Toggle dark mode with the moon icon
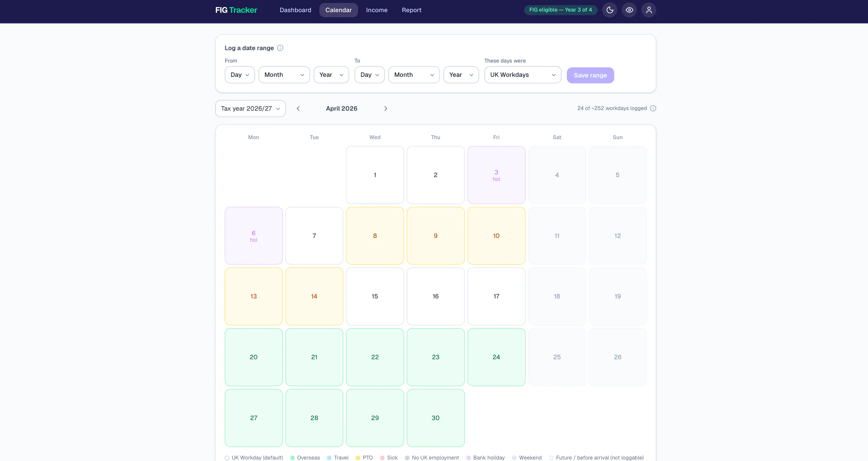 pyautogui.click(x=609, y=10)
